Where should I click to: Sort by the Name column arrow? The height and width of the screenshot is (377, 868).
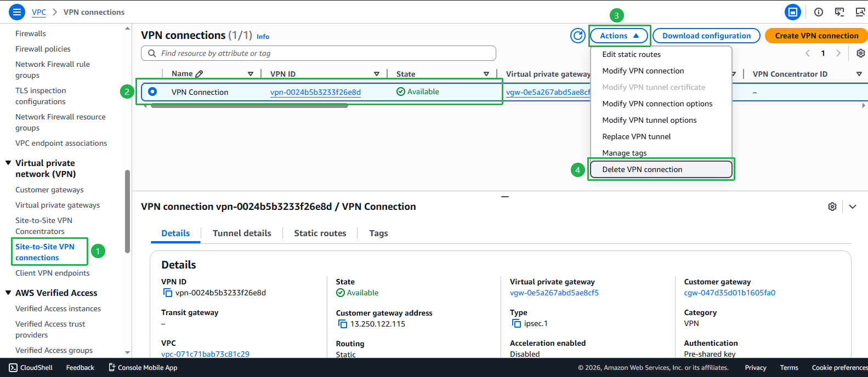point(251,74)
